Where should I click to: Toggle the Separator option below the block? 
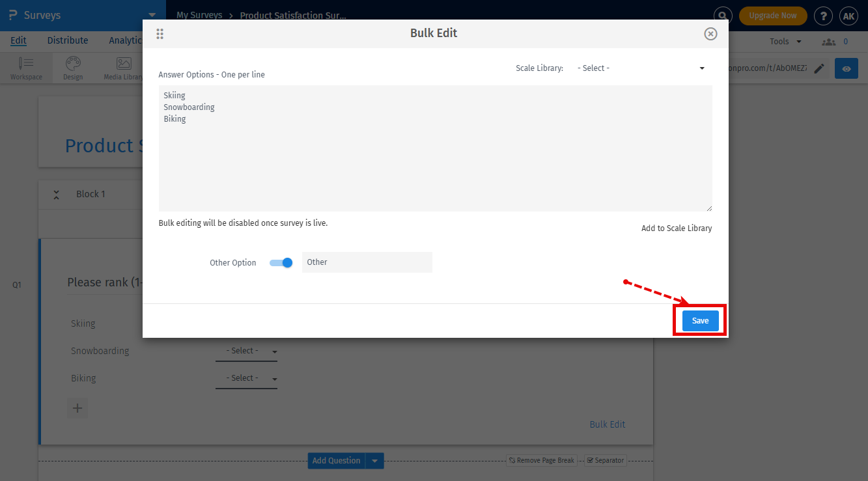click(x=605, y=460)
